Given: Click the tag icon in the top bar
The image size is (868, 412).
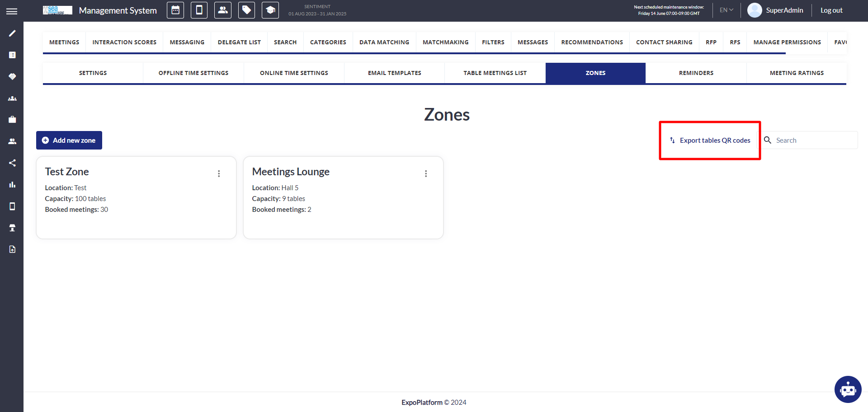Looking at the screenshot, I should pyautogui.click(x=246, y=10).
